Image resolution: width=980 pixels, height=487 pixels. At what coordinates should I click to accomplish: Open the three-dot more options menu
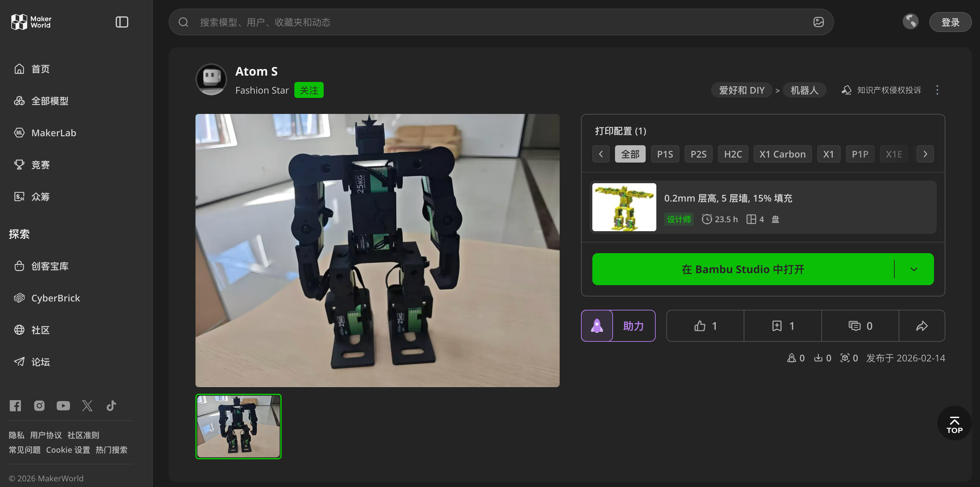click(x=937, y=90)
